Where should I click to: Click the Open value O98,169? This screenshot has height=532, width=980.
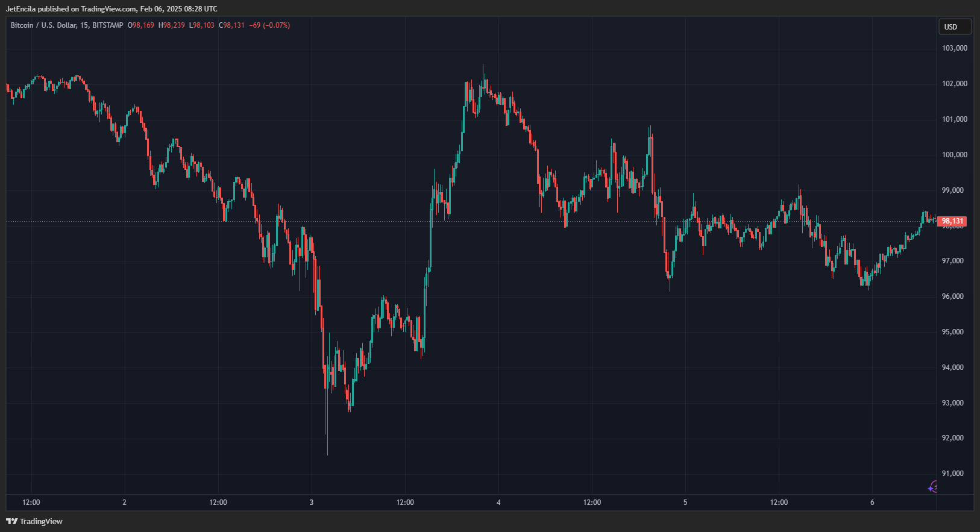pos(141,25)
